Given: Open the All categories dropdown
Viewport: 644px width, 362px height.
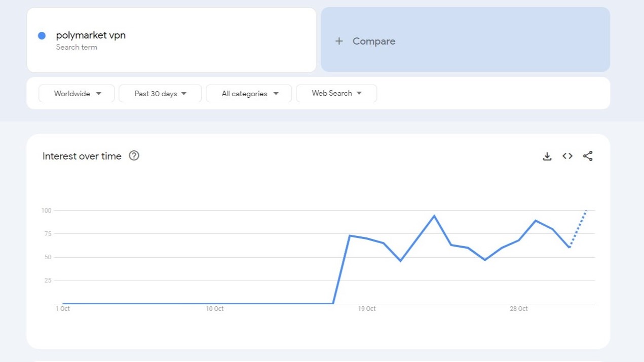Looking at the screenshot, I should [x=249, y=94].
